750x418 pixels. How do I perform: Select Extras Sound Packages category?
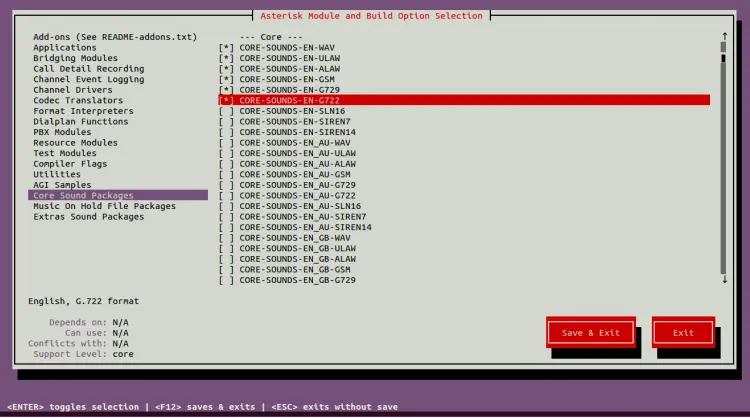[x=88, y=217]
